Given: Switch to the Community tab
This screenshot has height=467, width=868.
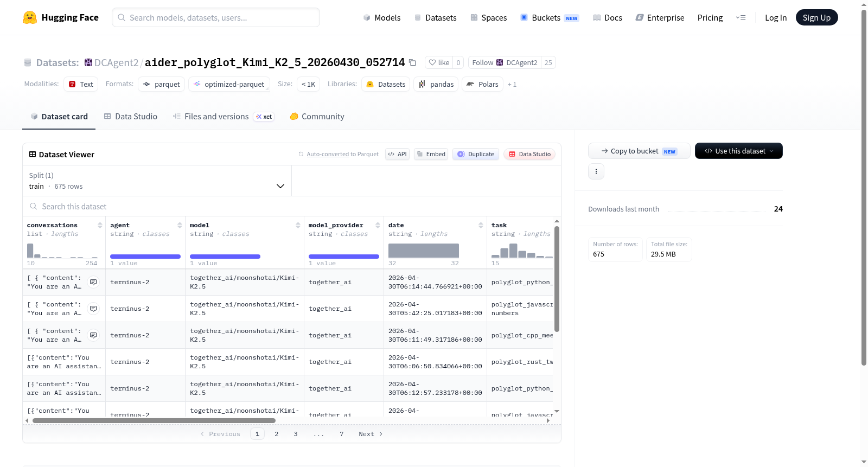Looking at the screenshot, I should point(317,116).
